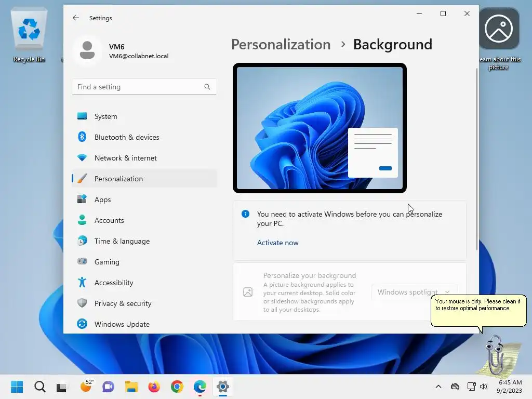The image size is (532, 399).
Task: Click the Gaming controller icon
Action: point(82,261)
